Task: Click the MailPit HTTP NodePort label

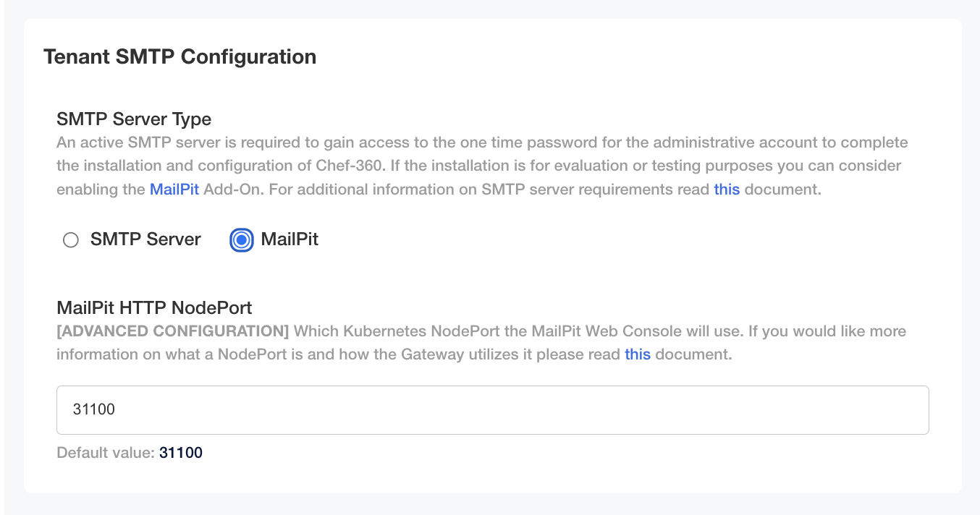Action: (x=154, y=307)
